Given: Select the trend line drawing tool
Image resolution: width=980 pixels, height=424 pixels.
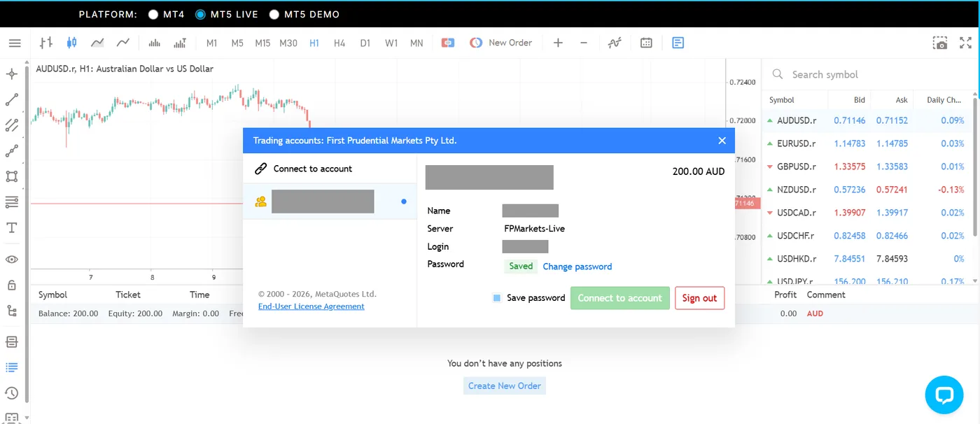Looking at the screenshot, I should 12,99.
